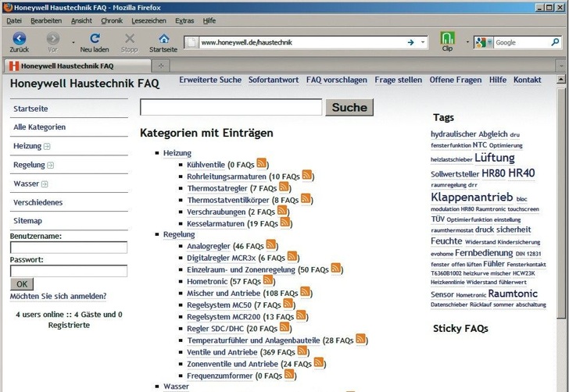The width and height of the screenshot is (569, 392).
Task: Open RSS feed icon beside Kühlventile
Action: point(262,164)
